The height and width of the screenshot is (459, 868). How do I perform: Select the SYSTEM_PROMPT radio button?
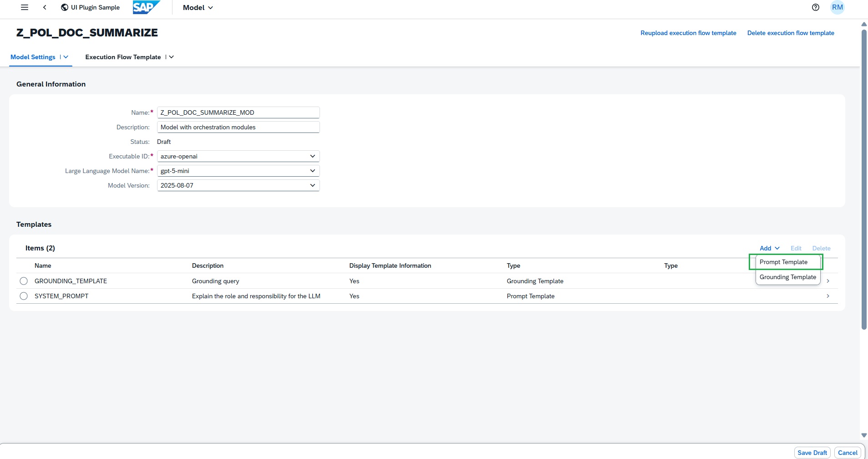click(x=24, y=296)
